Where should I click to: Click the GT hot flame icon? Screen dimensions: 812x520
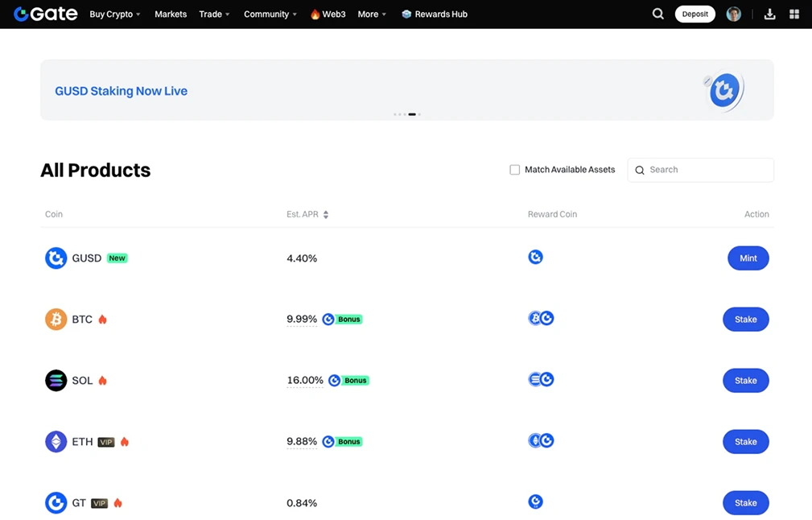[x=117, y=502]
